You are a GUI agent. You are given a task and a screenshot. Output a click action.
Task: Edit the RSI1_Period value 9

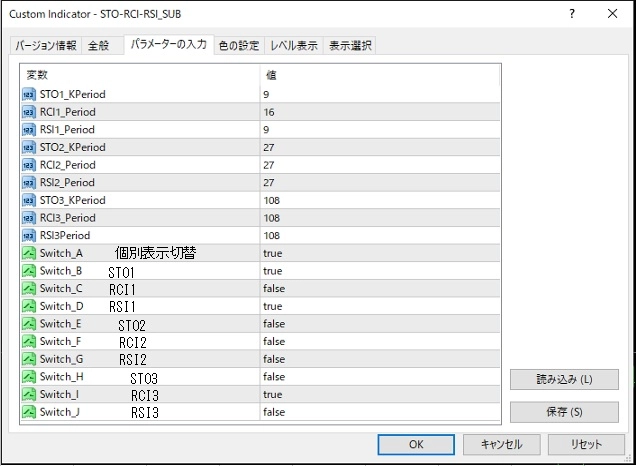[x=380, y=130]
